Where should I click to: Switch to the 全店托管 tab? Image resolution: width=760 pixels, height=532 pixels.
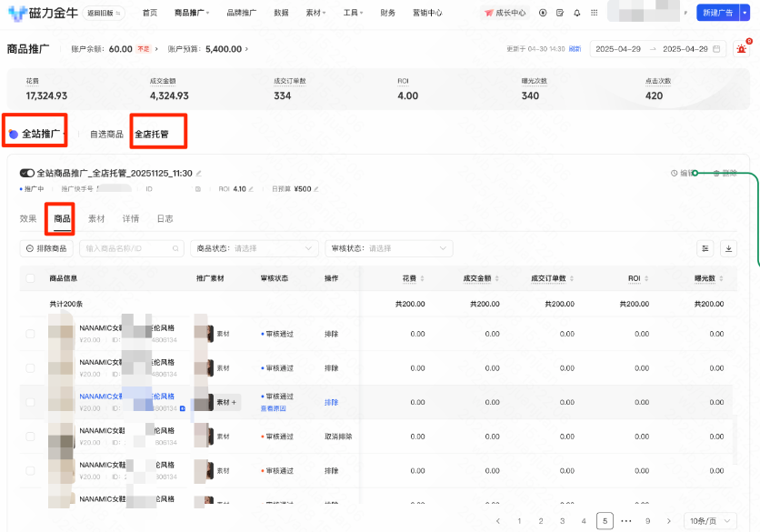click(152, 135)
